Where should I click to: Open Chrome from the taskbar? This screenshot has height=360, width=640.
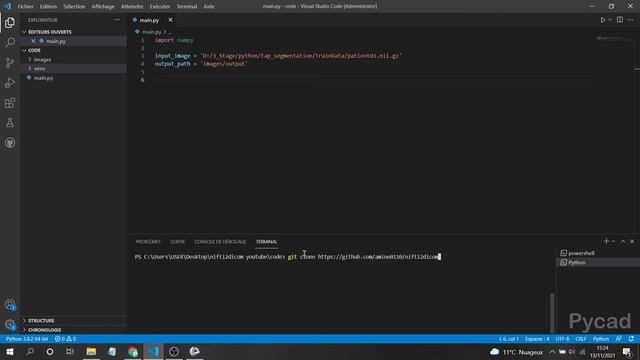[133, 351]
